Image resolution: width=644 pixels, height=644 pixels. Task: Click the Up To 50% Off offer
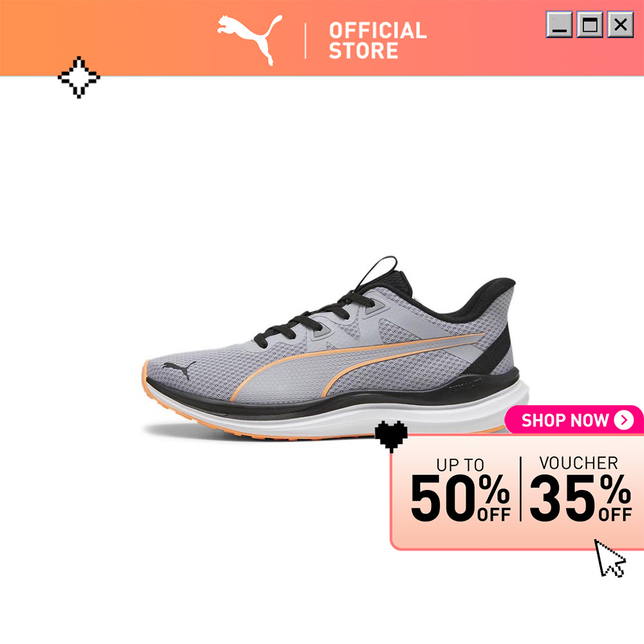(460, 489)
